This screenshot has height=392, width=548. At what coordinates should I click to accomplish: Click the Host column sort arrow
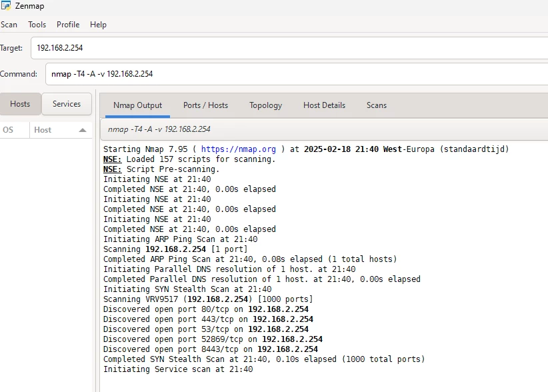[83, 130]
